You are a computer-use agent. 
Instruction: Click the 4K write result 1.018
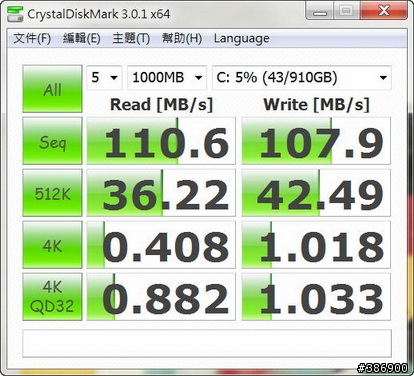point(316,245)
